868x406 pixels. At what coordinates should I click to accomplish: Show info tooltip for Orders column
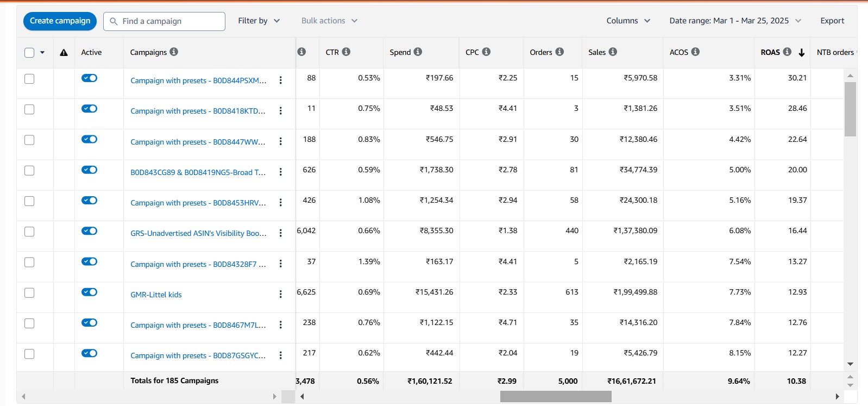click(x=559, y=52)
